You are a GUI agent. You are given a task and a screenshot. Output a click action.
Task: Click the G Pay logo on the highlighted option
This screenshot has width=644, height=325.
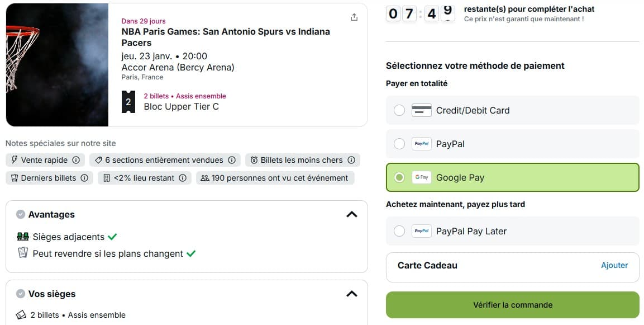422,177
